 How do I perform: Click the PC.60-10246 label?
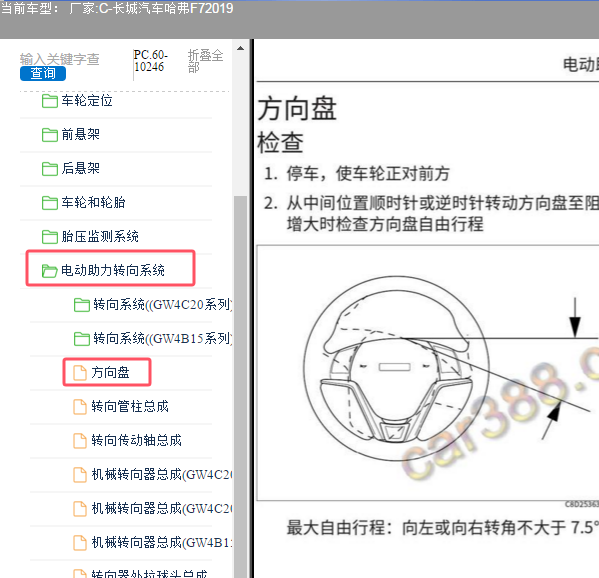click(151, 61)
